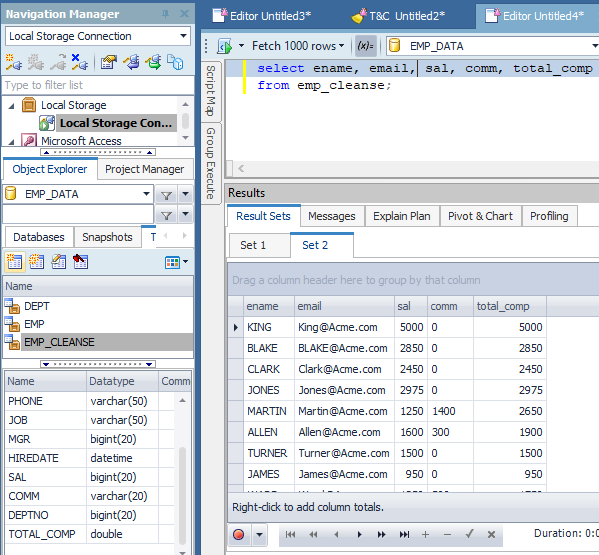Image resolution: width=599 pixels, height=555 pixels.
Task: Pin the Navigation Manager panel
Action: click(165, 14)
